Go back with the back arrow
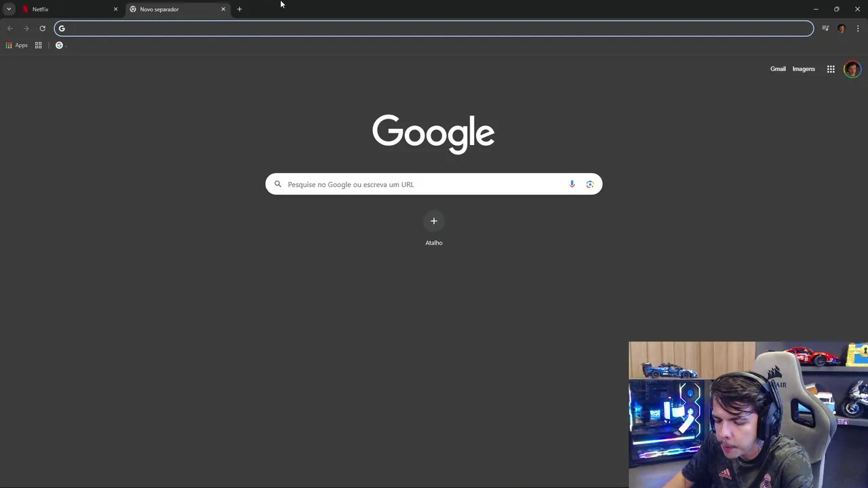Screen dimensions: 868x488 tap(9, 28)
